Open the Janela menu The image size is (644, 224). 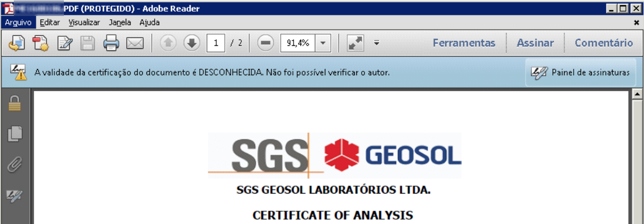[119, 23]
